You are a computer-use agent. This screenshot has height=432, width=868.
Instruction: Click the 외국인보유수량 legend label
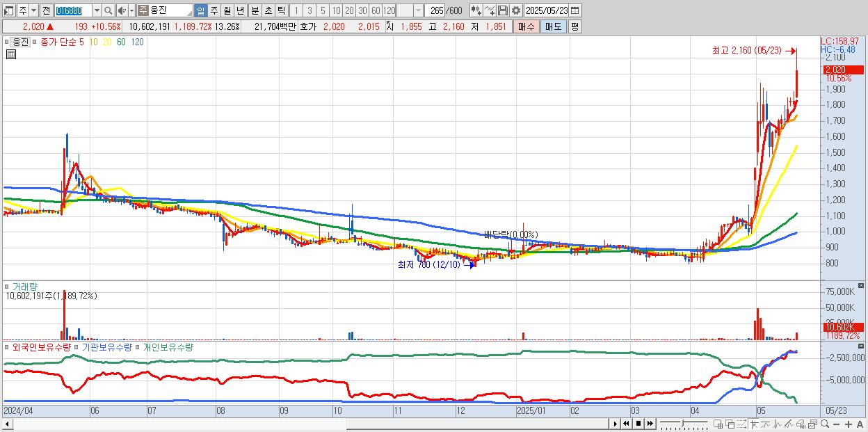(x=41, y=346)
